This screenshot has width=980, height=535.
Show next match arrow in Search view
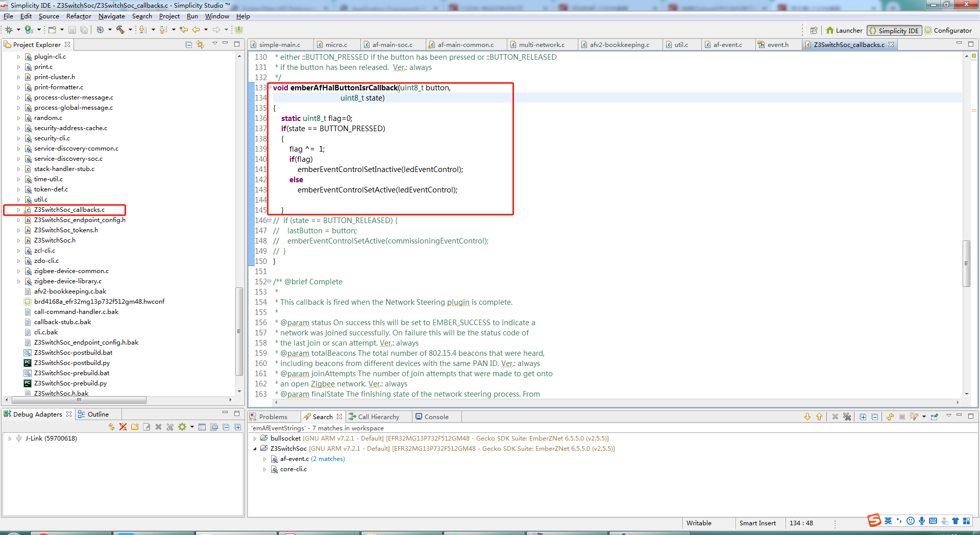tap(807, 417)
